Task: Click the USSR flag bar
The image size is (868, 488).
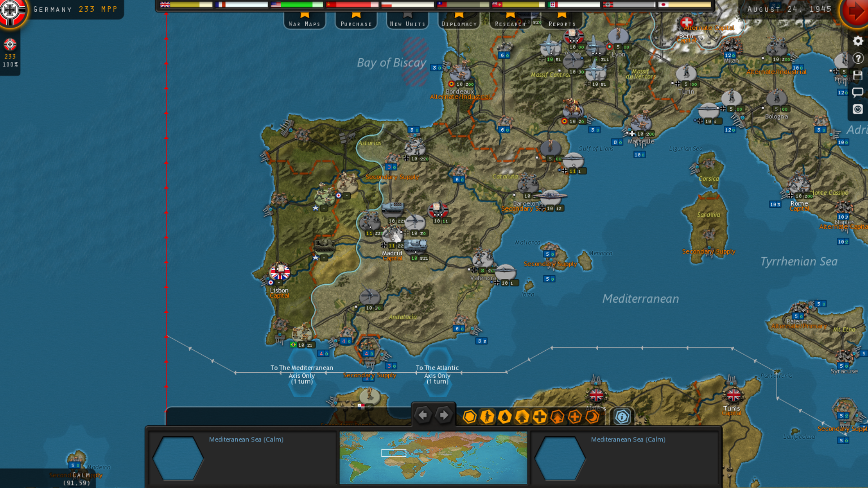Action: (x=352, y=5)
